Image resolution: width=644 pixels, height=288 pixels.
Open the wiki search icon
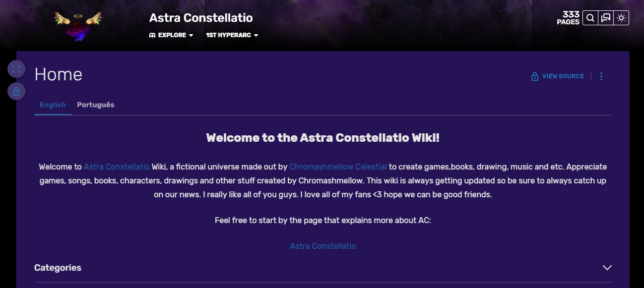[x=590, y=18]
